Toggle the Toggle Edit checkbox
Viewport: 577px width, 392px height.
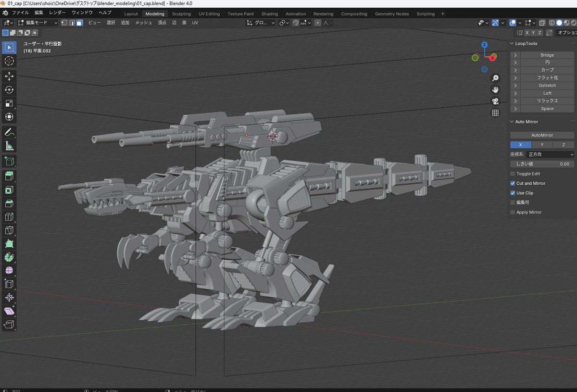click(513, 174)
